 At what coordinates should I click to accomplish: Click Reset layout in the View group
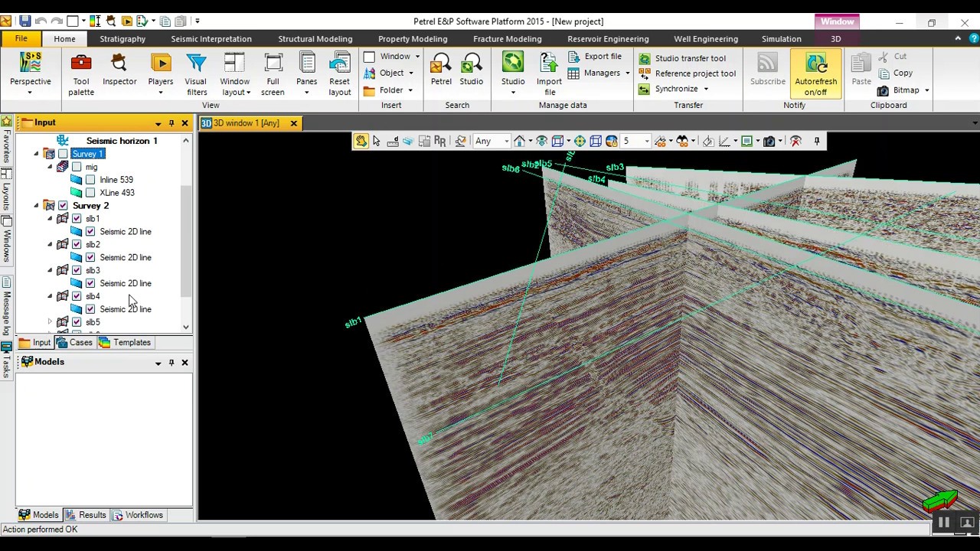[x=339, y=74]
